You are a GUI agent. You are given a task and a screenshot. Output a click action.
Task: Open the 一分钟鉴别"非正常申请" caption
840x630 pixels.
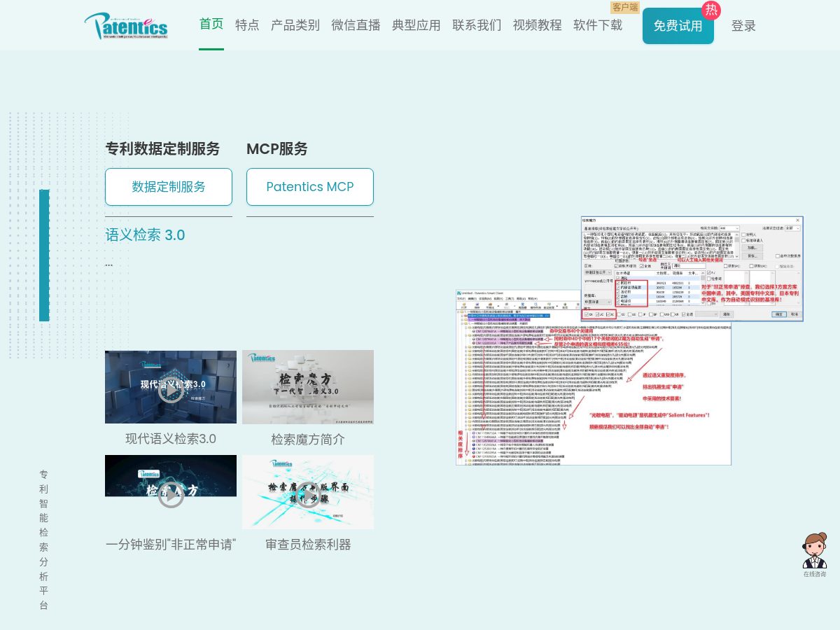pos(171,544)
